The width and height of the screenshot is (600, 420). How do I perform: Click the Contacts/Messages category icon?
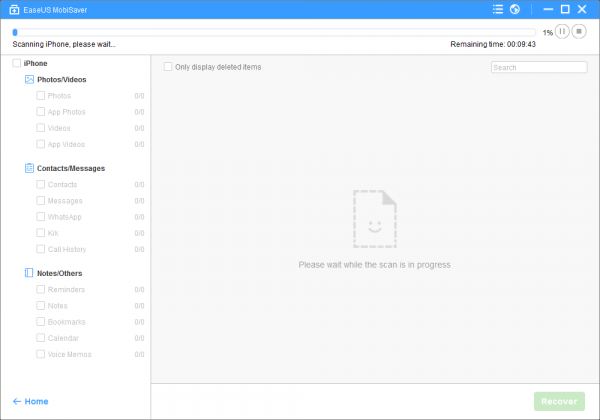coord(29,168)
